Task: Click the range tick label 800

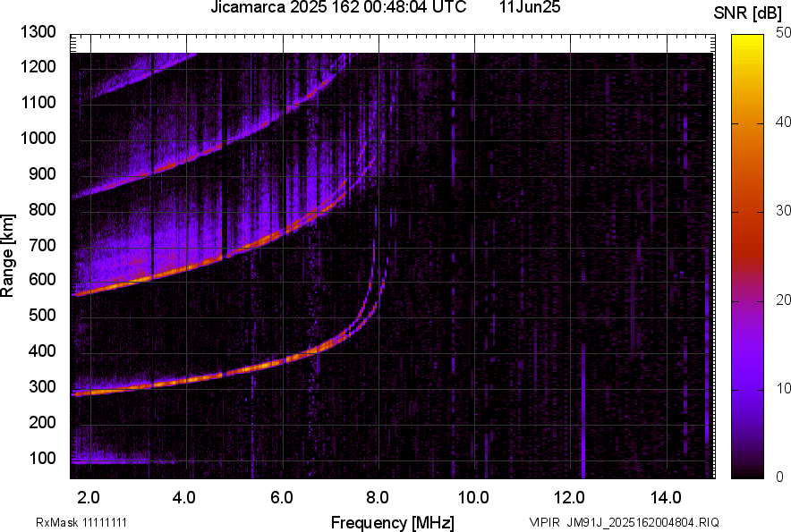Action: click(42, 209)
